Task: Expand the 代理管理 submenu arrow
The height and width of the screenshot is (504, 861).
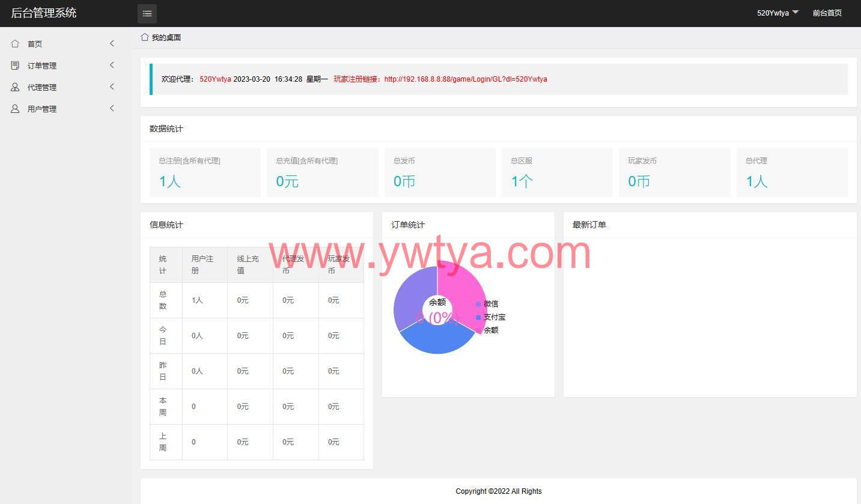Action: (x=112, y=87)
